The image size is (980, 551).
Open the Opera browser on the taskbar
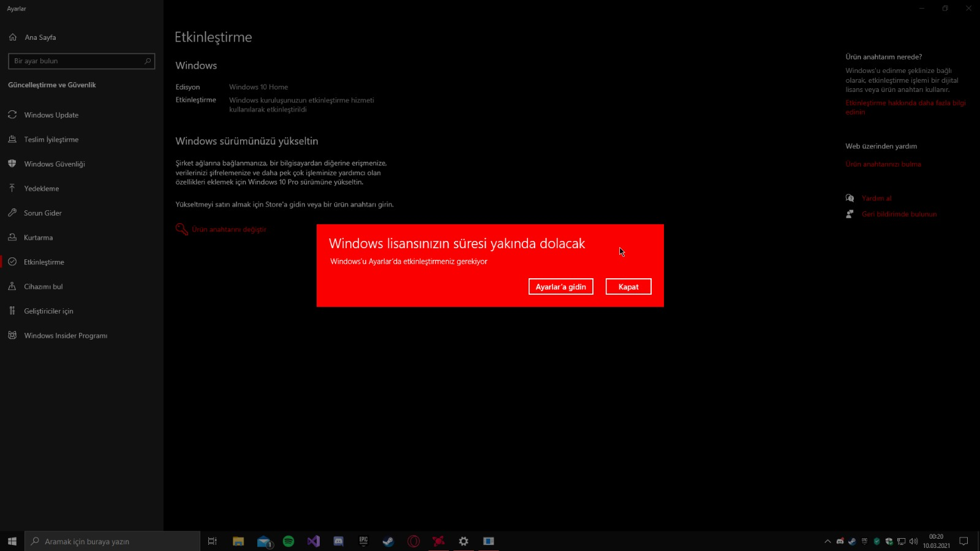point(413,541)
